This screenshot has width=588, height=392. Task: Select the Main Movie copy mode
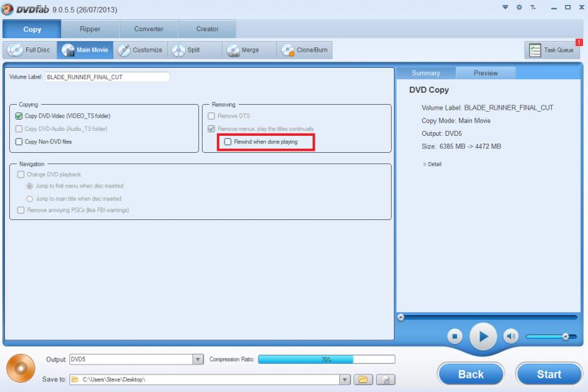(85, 50)
